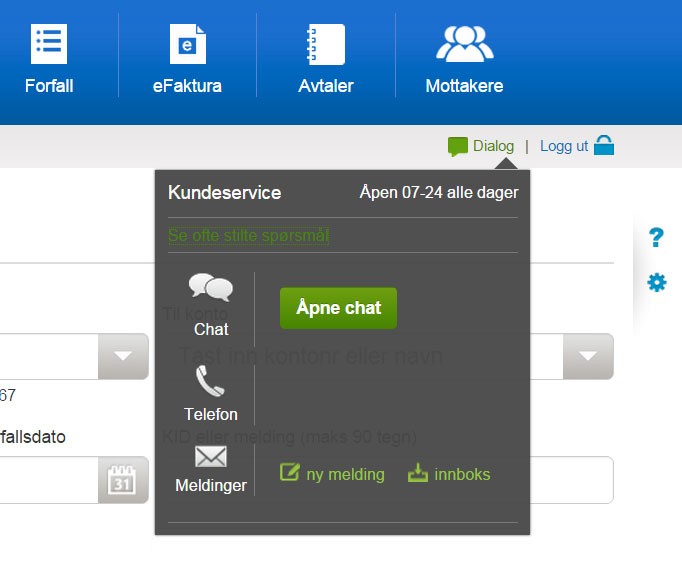Click the Dialog menu text
The width and height of the screenshot is (682, 580).
493,146
